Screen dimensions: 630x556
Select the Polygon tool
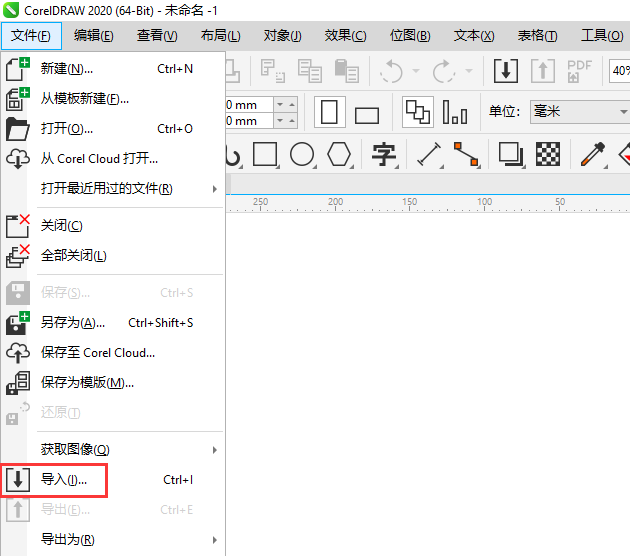click(x=339, y=155)
